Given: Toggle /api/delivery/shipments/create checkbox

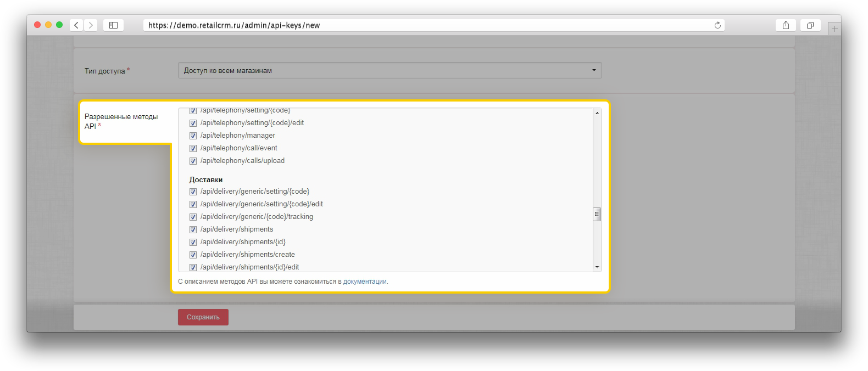Looking at the screenshot, I should pos(193,255).
